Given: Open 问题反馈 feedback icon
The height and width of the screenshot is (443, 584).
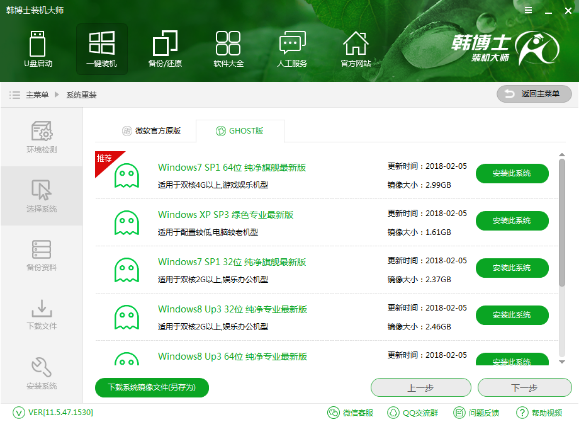Looking at the screenshot, I should click(x=459, y=413).
